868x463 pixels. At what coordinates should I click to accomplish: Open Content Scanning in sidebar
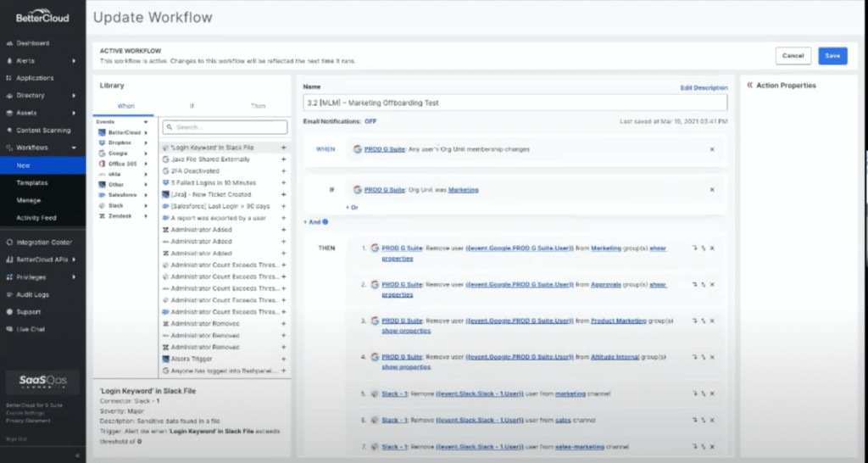(42, 131)
